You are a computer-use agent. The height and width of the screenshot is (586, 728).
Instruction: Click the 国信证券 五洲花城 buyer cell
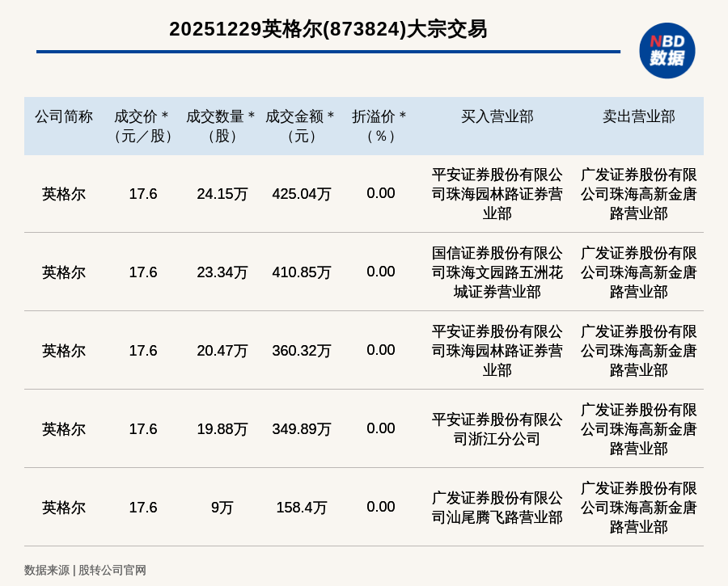(497, 272)
